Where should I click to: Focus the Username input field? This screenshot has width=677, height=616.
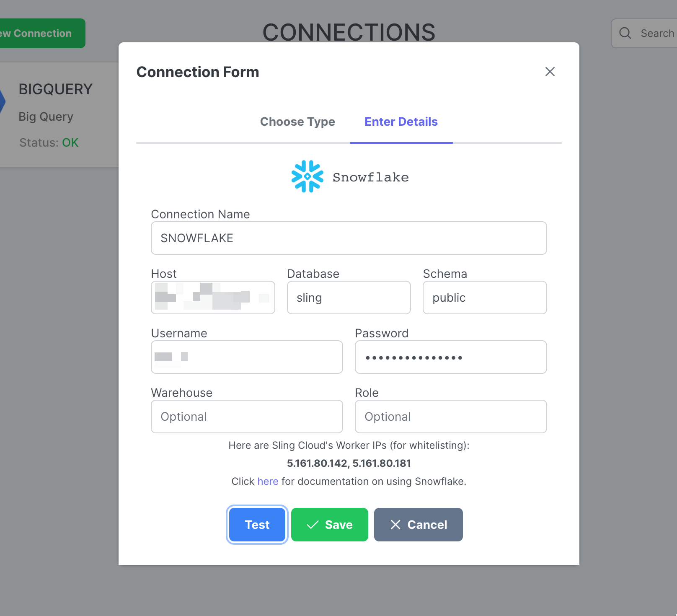coord(247,357)
